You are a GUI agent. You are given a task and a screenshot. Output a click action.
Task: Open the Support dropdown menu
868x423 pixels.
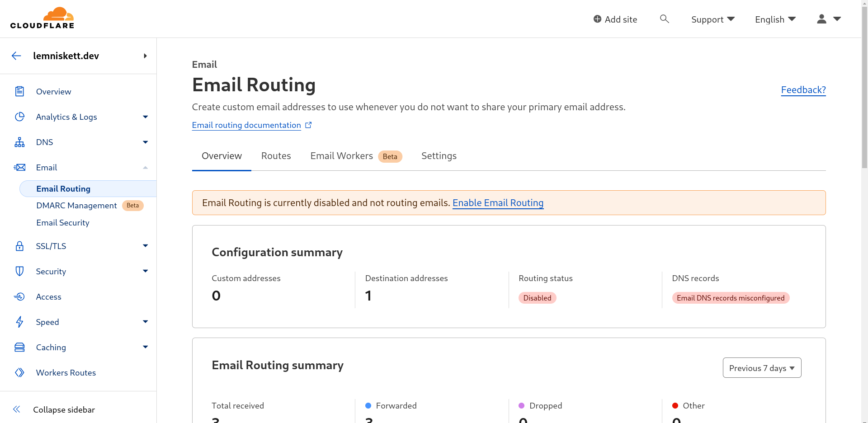[x=713, y=19]
